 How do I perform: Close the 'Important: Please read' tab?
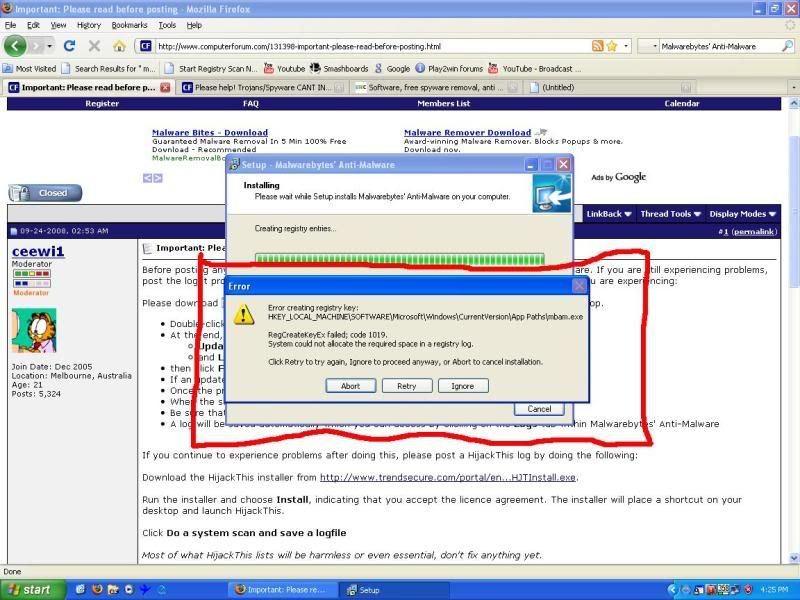(165, 87)
